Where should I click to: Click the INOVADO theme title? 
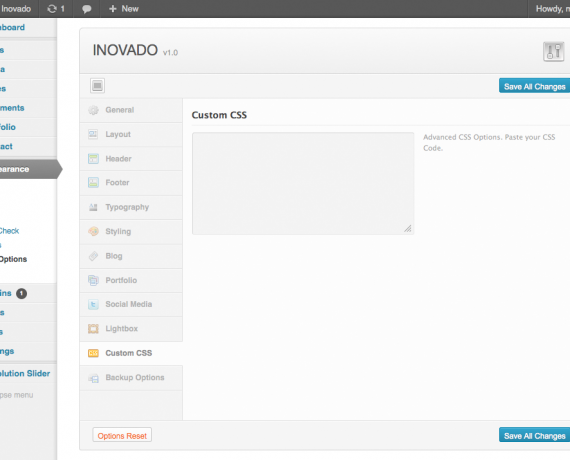coord(125,50)
